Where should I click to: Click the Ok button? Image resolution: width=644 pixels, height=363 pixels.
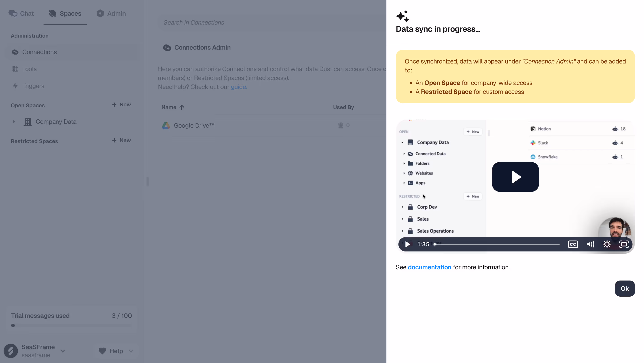pyautogui.click(x=625, y=289)
